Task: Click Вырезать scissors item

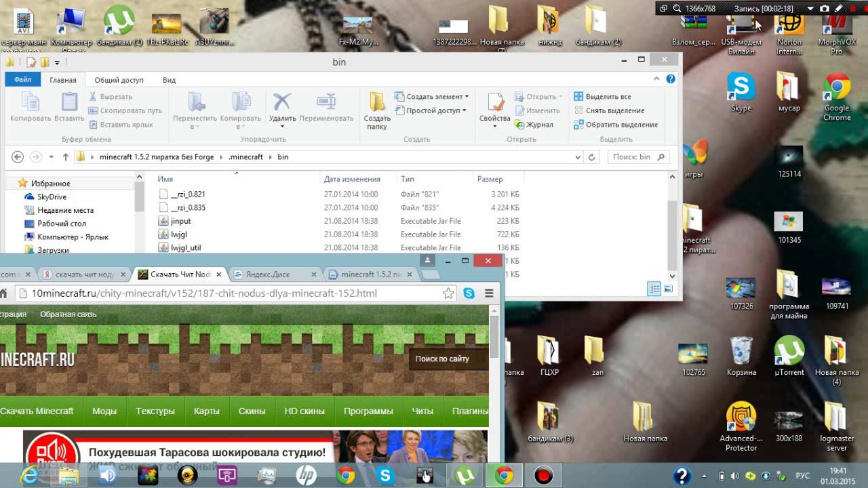Action: [x=111, y=96]
